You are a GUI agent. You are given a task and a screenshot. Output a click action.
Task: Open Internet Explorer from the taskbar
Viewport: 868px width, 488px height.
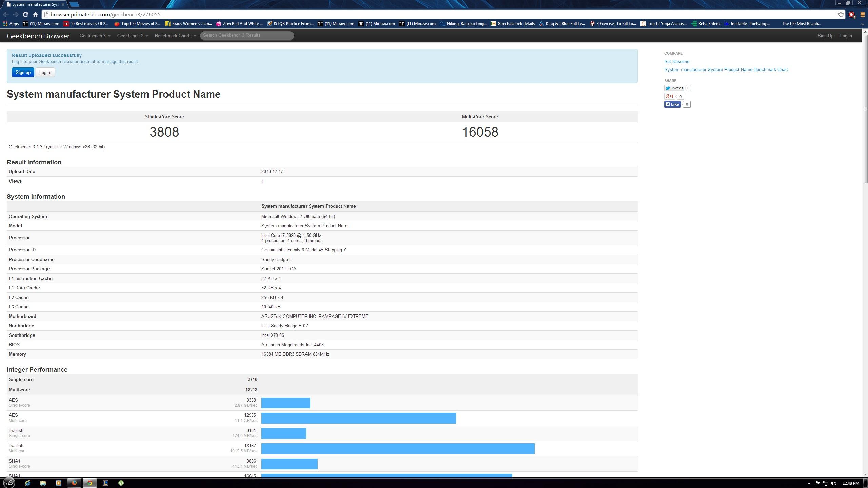coord(27,483)
